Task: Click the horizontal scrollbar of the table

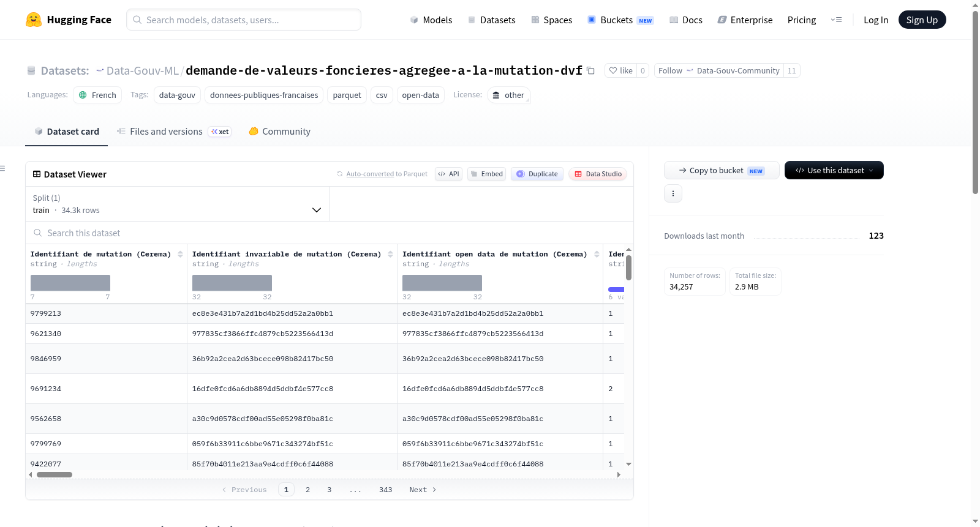Action: (55, 474)
